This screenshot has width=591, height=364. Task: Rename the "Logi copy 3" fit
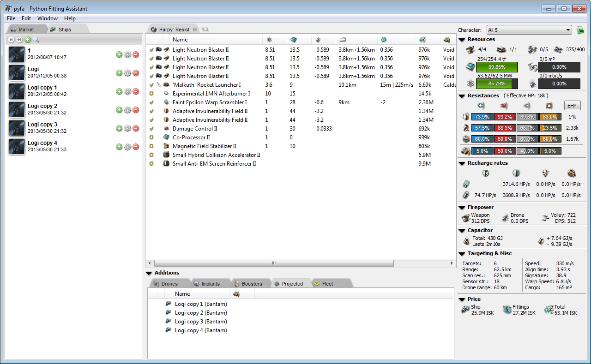tap(127, 128)
